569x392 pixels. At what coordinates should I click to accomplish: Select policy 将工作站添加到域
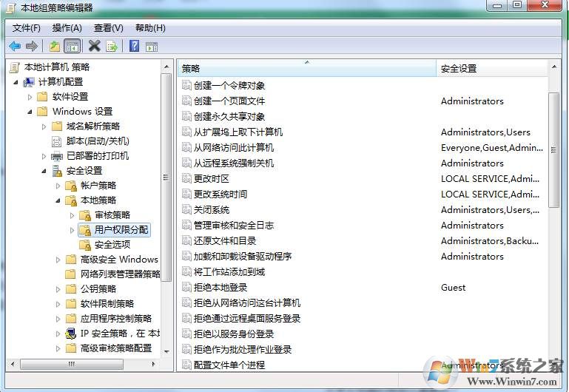tap(229, 272)
